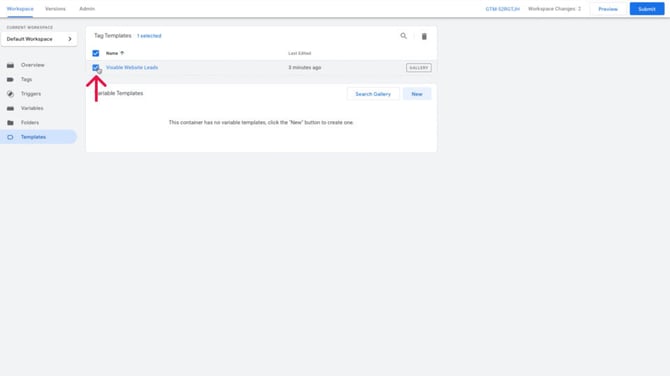Click the GTM container ID link
This screenshot has width=670, height=376.
(502, 9)
